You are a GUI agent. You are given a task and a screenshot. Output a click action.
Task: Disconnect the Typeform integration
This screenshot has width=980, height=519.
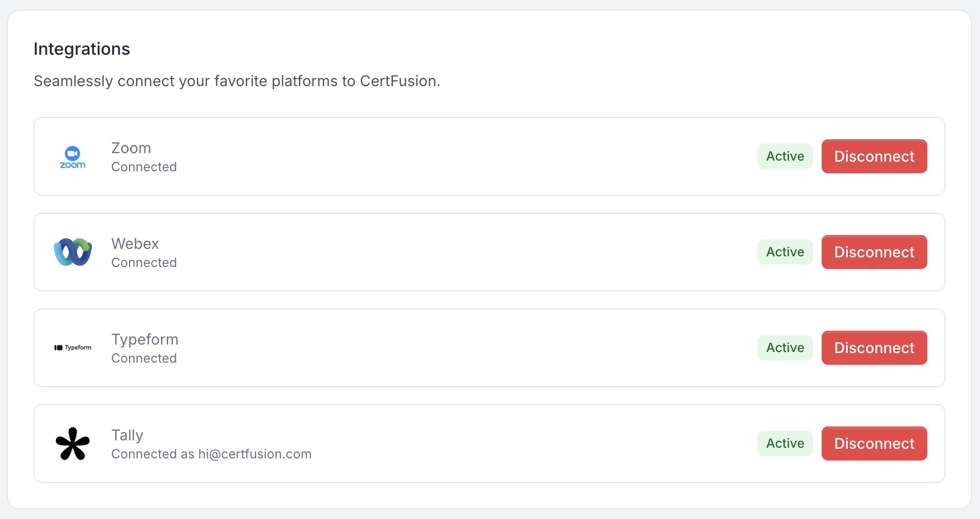coord(874,348)
